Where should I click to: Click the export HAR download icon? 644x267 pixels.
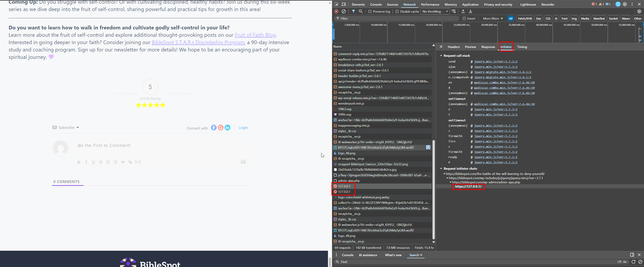coord(470,11)
